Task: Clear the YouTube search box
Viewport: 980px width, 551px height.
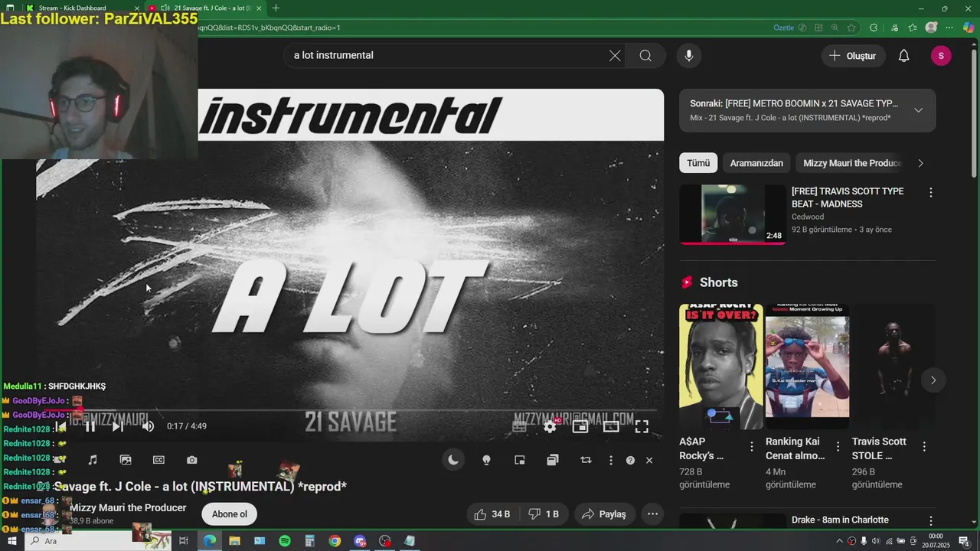Action: [x=615, y=55]
